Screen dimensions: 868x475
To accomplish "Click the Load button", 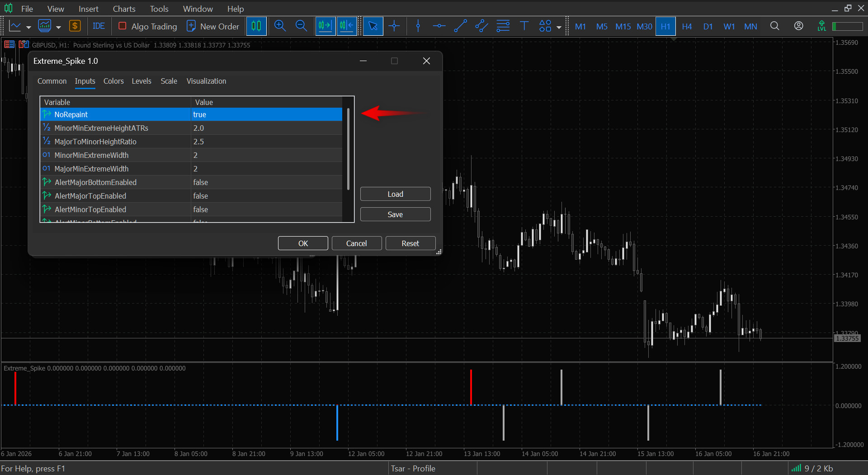I will [396, 194].
